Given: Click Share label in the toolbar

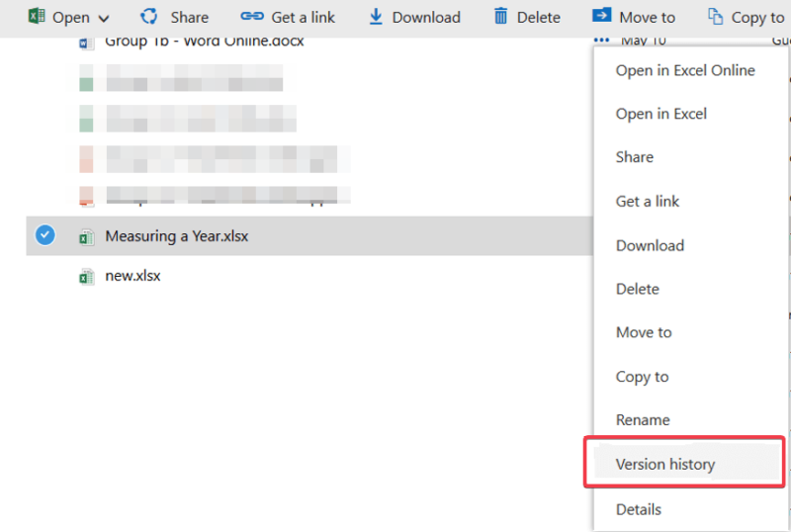Looking at the screenshot, I should [189, 18].
